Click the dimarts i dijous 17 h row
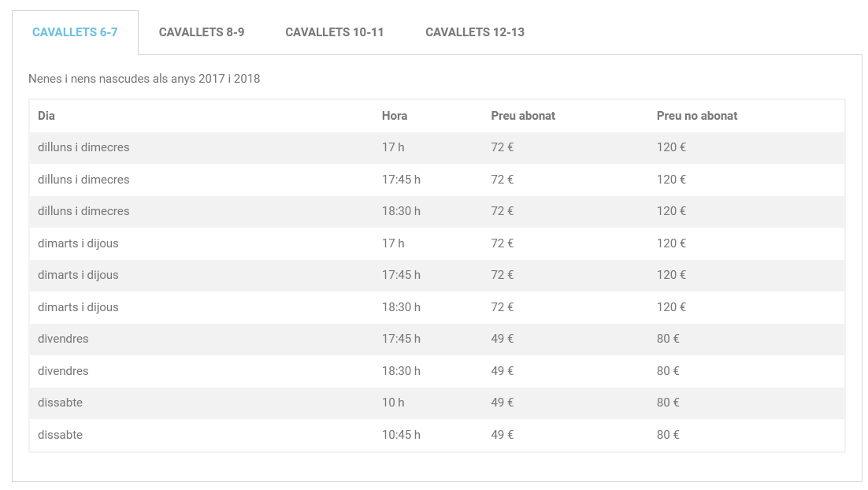Image resolution: width=868 pixels, height=490 pixels. (437, 243)
